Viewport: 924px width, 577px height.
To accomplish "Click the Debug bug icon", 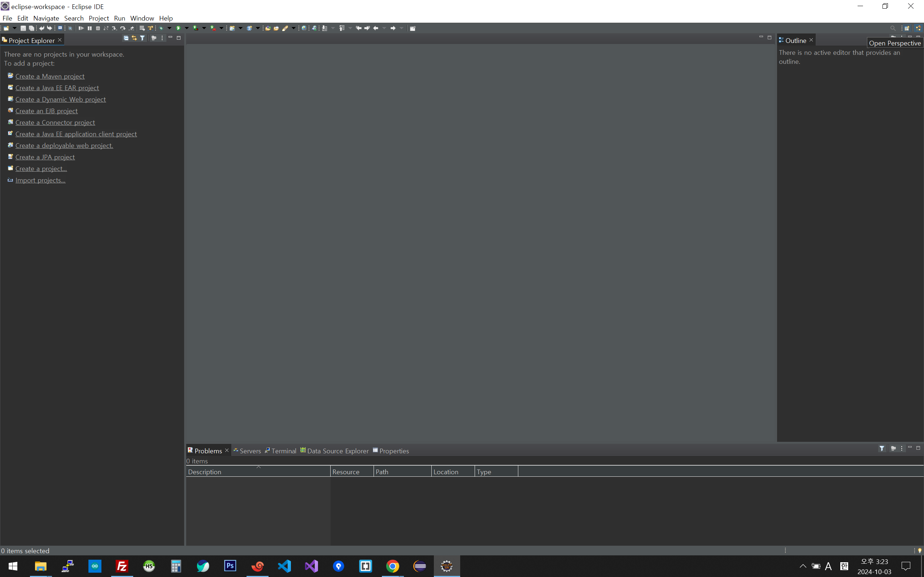I will coord(161,28).
